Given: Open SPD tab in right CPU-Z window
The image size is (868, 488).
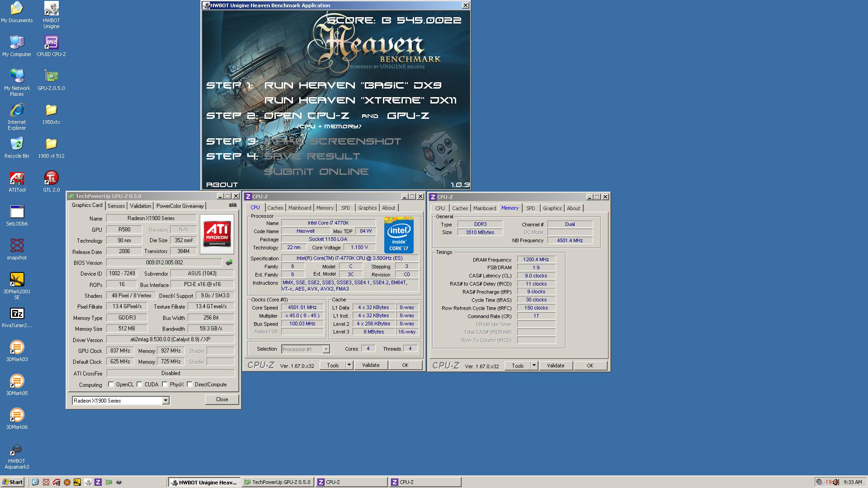Looking at the screenshot, I should [x=531, y=208].
